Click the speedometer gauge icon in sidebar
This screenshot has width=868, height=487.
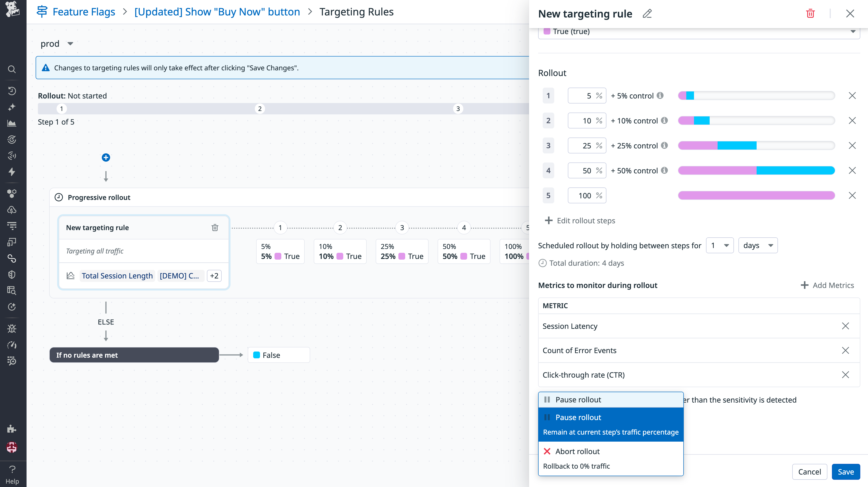(12, 345)
